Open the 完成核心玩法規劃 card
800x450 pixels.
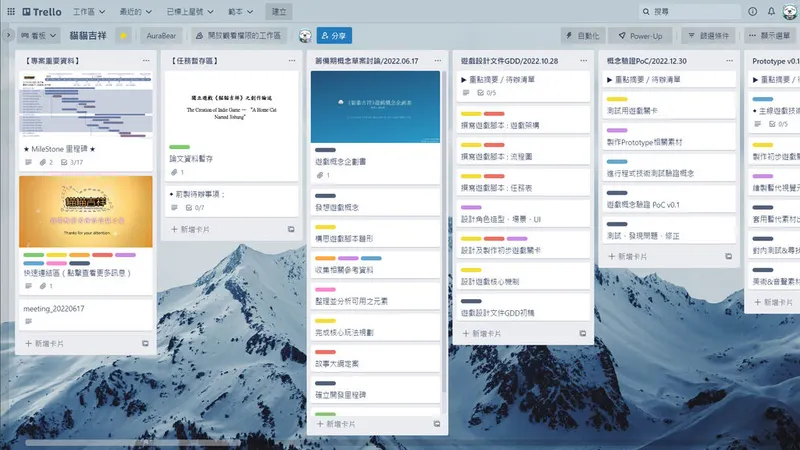tap(375, 328)
